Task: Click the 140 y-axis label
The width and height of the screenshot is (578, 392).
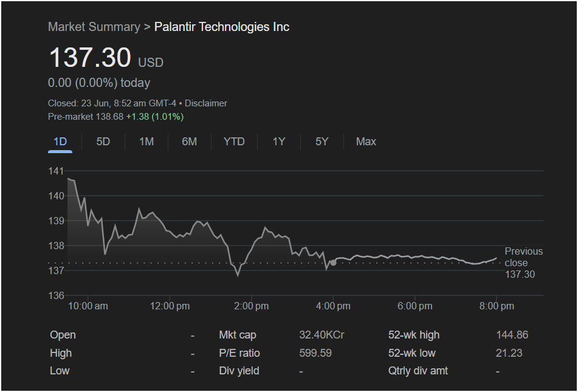Action: (x=56, y=196)
